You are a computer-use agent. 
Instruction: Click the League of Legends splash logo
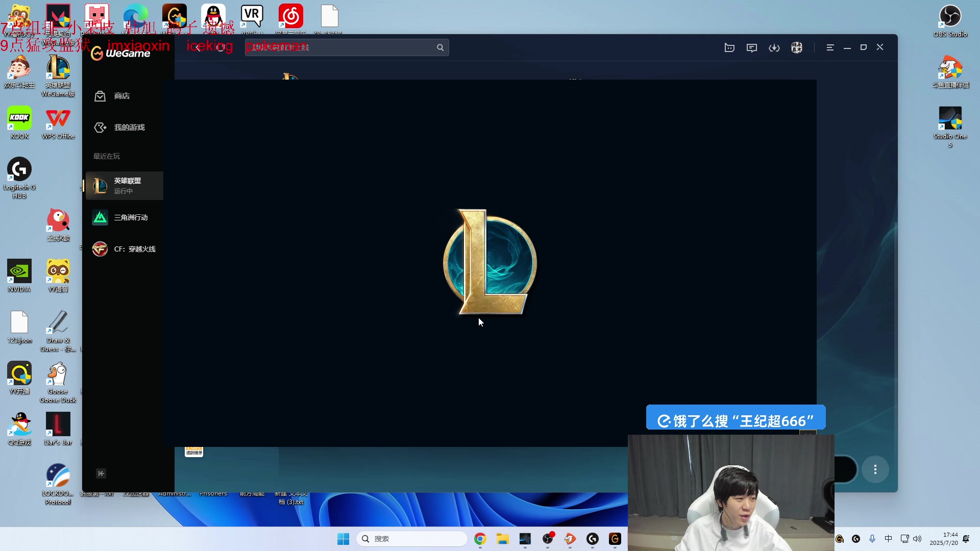click(x=490, y=261)
